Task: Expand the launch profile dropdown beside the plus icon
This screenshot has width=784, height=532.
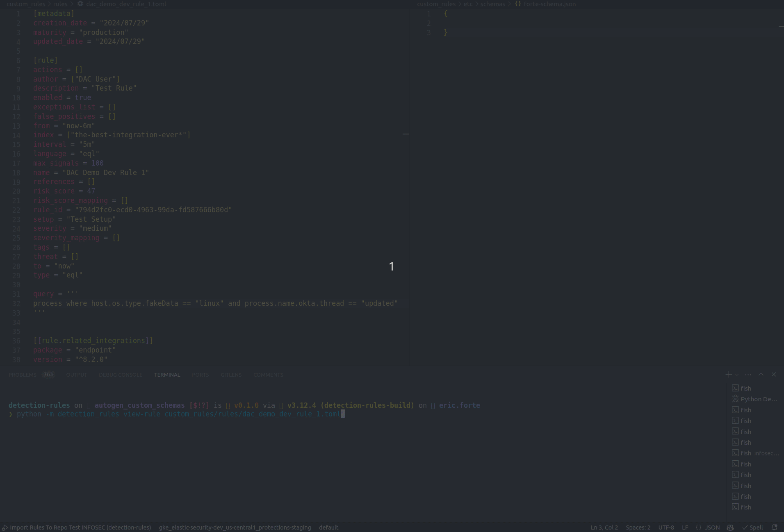Action: coord(737,375)
